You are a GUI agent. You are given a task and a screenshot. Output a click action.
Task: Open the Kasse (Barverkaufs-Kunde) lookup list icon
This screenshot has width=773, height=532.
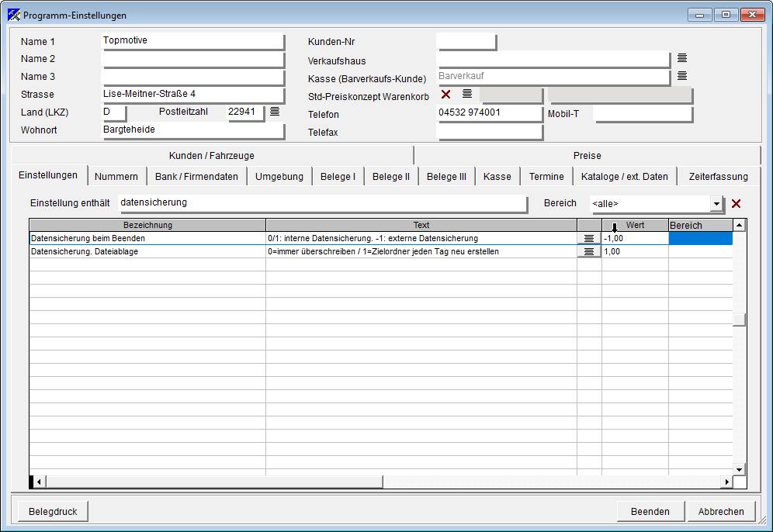681,76
